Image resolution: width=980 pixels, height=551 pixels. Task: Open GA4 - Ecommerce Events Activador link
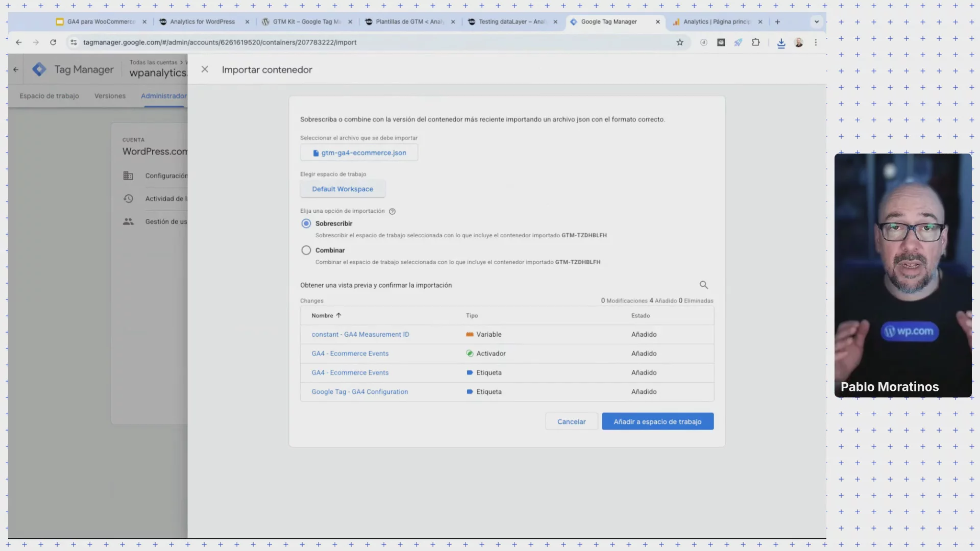pyautogui.click(x=350, y=354)
